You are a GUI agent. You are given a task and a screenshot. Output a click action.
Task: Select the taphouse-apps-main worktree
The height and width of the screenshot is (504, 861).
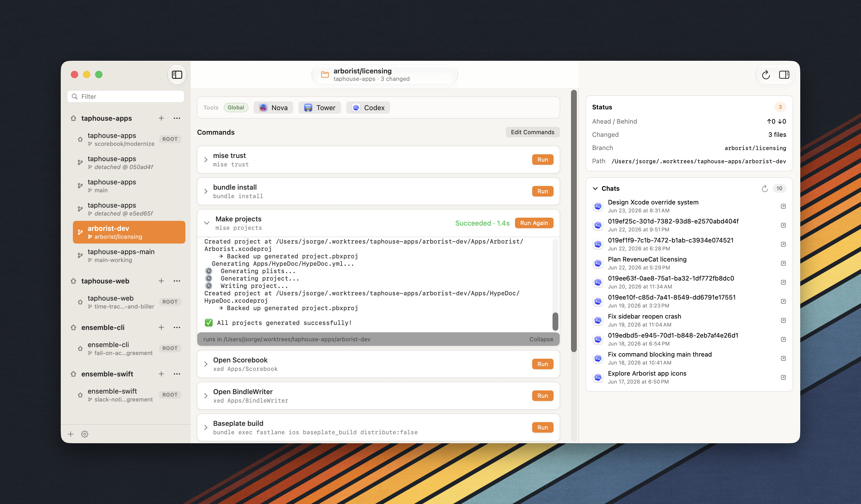click(129, 256)
